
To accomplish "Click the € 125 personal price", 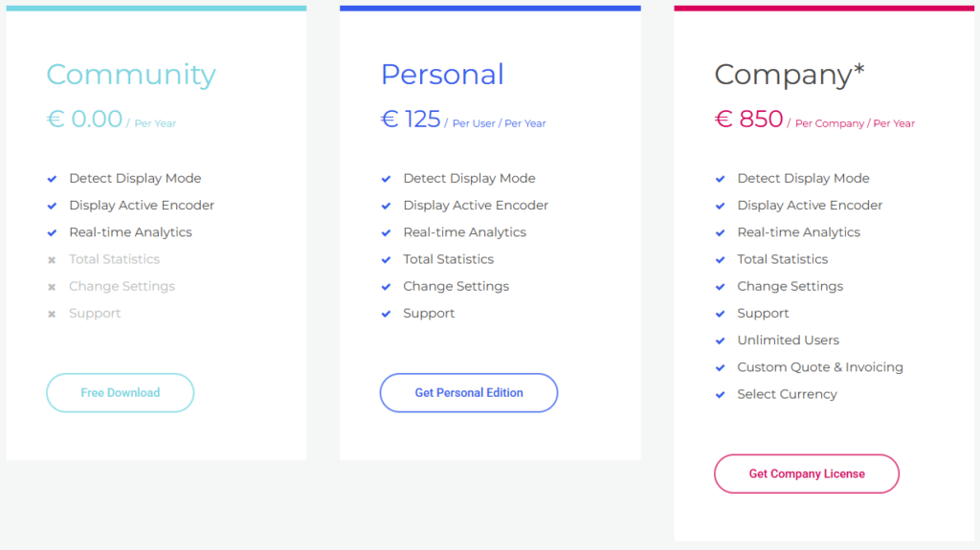I will click(x=411, y=120).
